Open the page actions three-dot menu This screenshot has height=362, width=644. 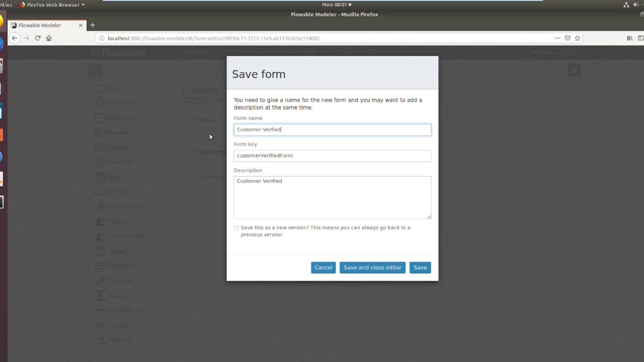pos(557,38)
